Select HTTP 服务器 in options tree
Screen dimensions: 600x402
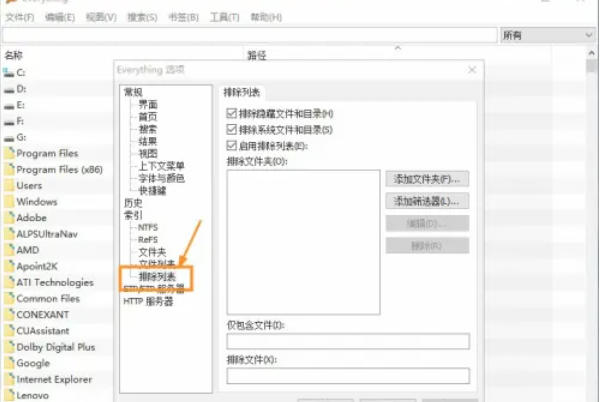(148, 301)
